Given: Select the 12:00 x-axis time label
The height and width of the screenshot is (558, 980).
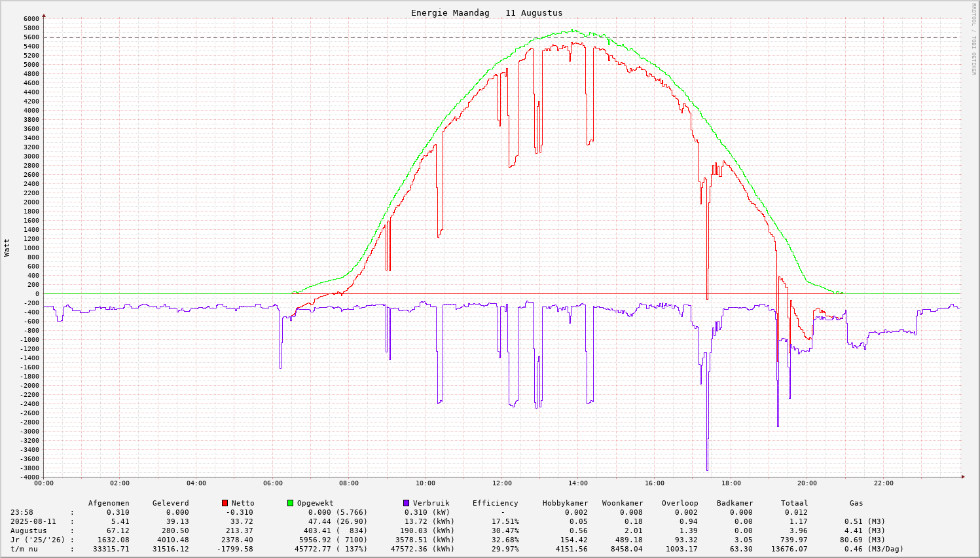Looking at the screenshot, I should click(501, 483).
